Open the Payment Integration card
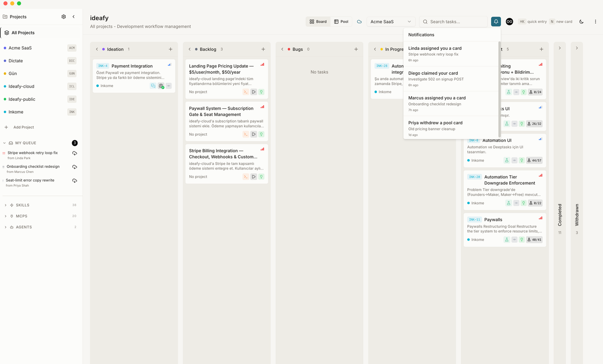Image resolution: width=603 pixels, height=364 pixels. click(134, 76)
